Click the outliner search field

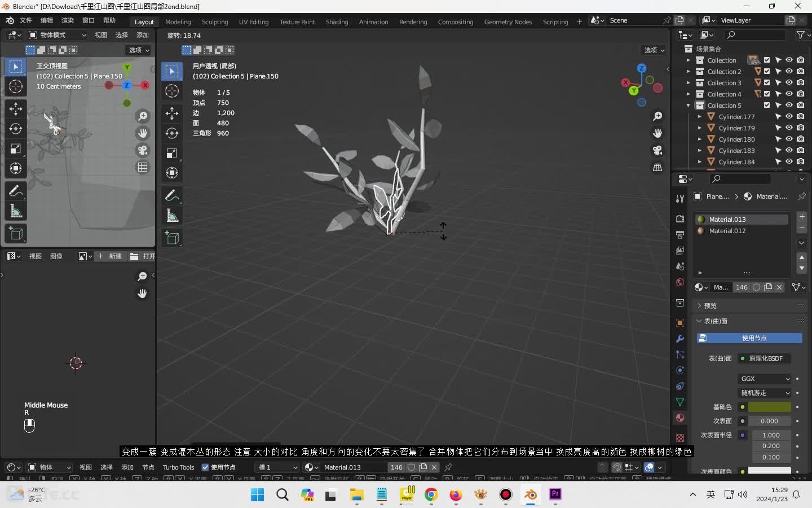coord(756,35)
